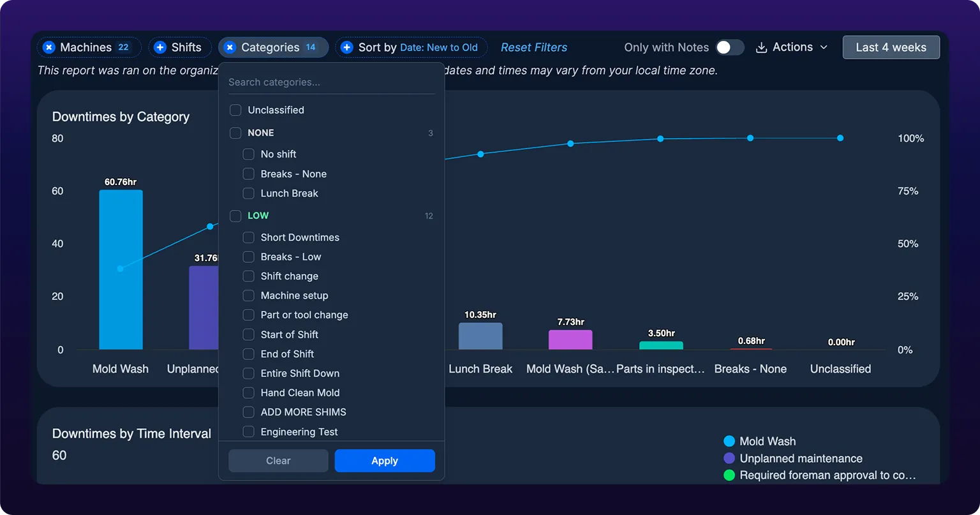The image size is (980, 515).
Task: Check the Lunch Break checkbox
Action: tap(249, 193)
